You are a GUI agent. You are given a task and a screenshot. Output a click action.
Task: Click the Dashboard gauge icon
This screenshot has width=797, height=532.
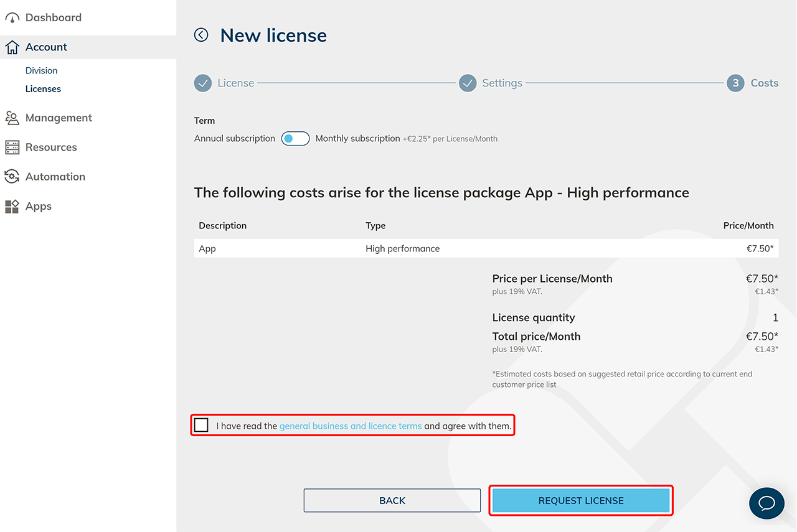[x=12, y=18]
